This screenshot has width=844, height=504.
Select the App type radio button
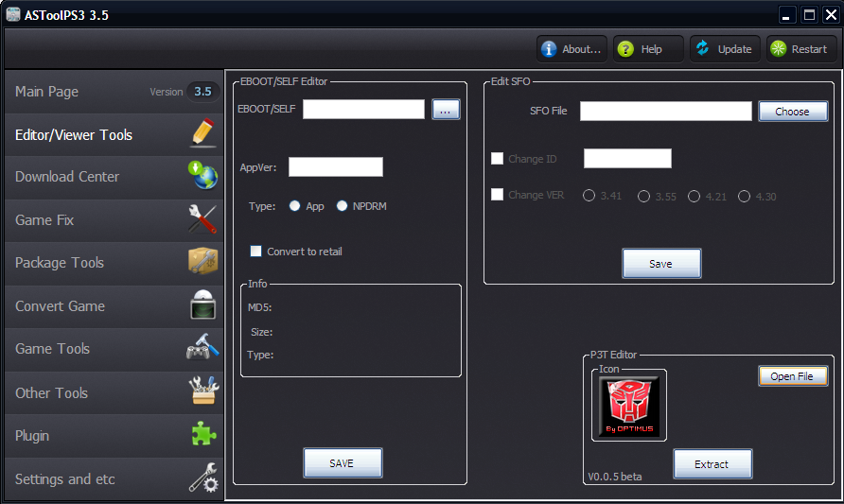(294, 206)
